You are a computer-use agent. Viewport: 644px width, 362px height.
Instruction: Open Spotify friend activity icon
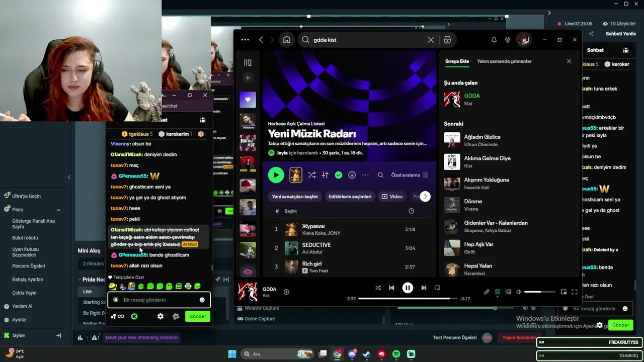[x=508, y=40]
